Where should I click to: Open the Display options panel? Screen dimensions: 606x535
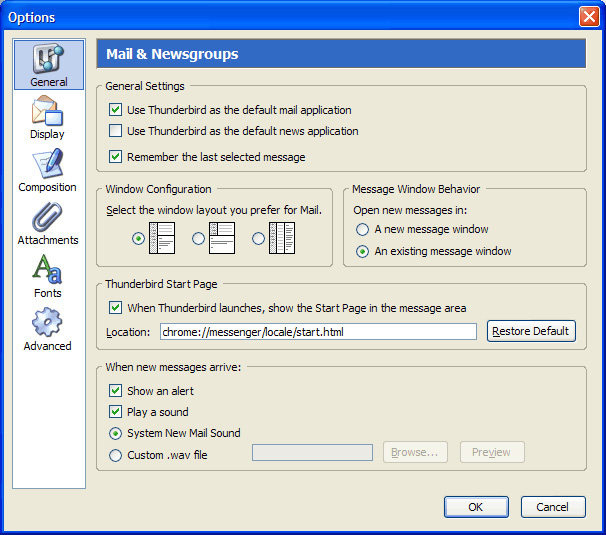(48, 118)
